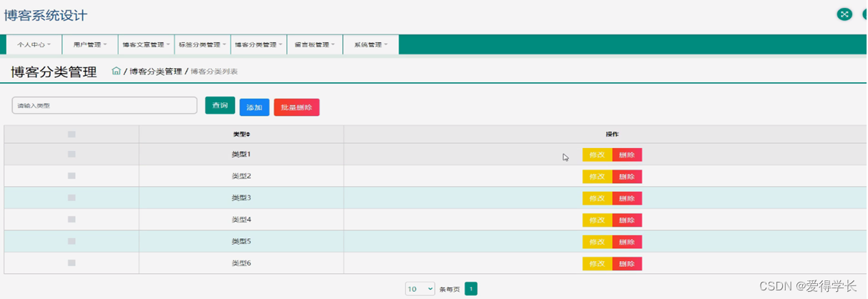This screenshot has width=868, height=299.
Task: Open the 博客分类管理 nav menu
Action: tap(259, 44)
